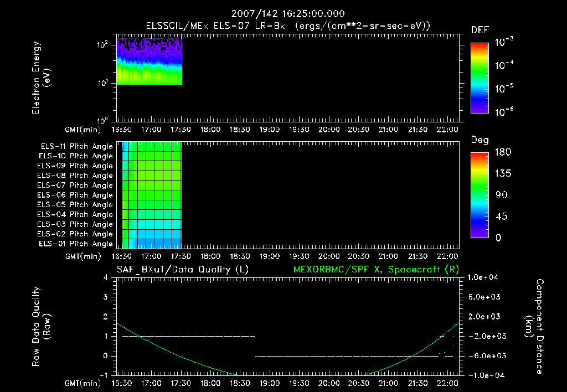This screenshot has width=567, height=392.
Task: Select the pitch angle color grid data
Action: coord(152,195)
